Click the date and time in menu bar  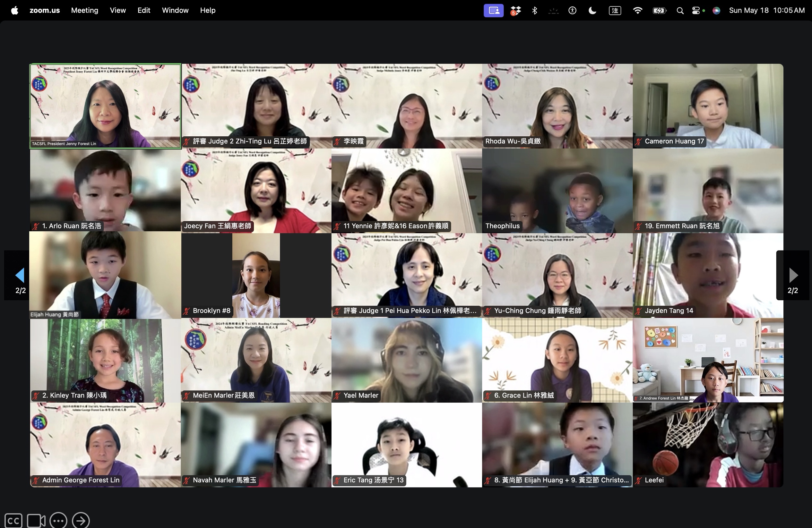pyautogui.click(x=767, y=10)
